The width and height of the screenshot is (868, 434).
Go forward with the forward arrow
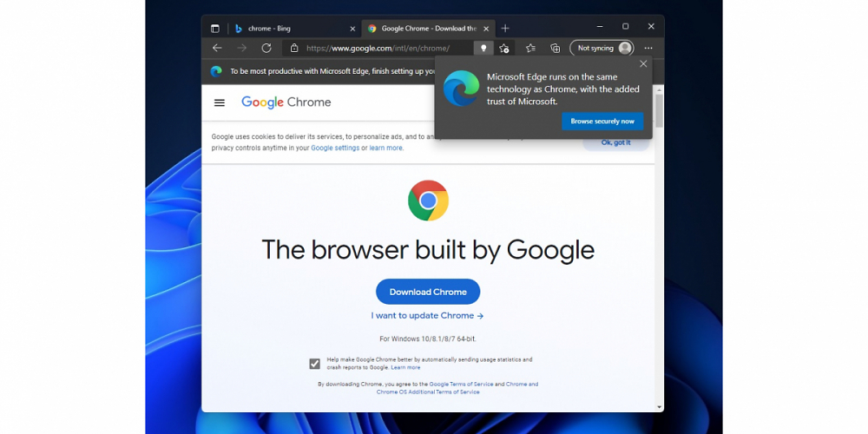coord(241,48)
